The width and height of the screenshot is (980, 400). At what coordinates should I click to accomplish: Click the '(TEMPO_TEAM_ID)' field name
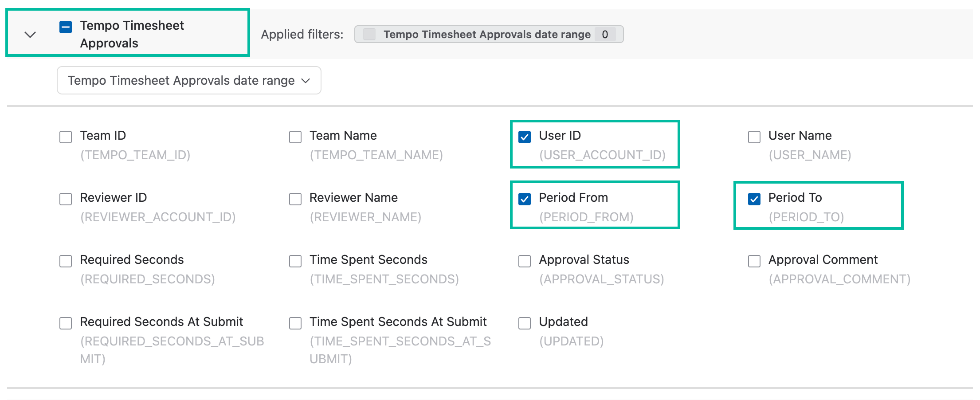(135, 155)
